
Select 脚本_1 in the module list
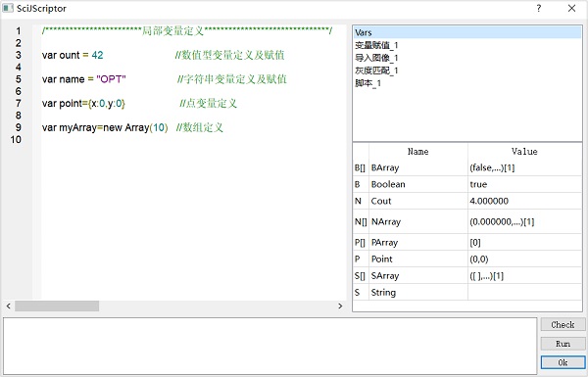pos(367,83)
